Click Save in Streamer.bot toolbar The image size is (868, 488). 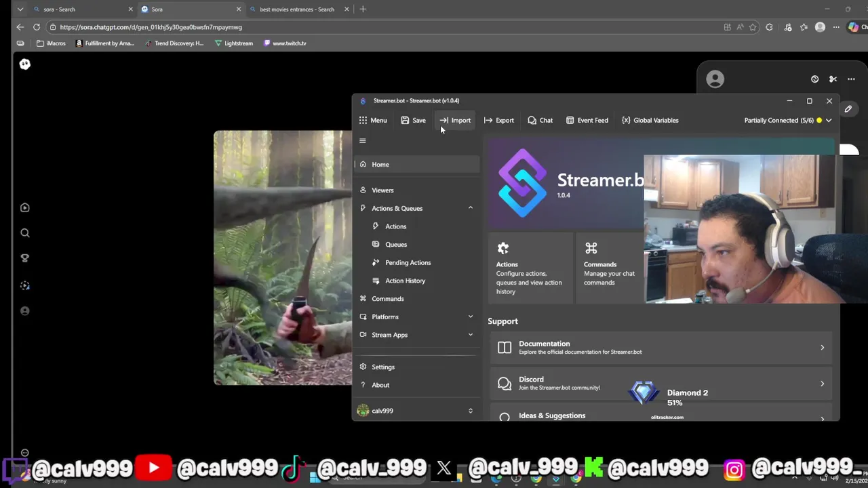point(413,121)
